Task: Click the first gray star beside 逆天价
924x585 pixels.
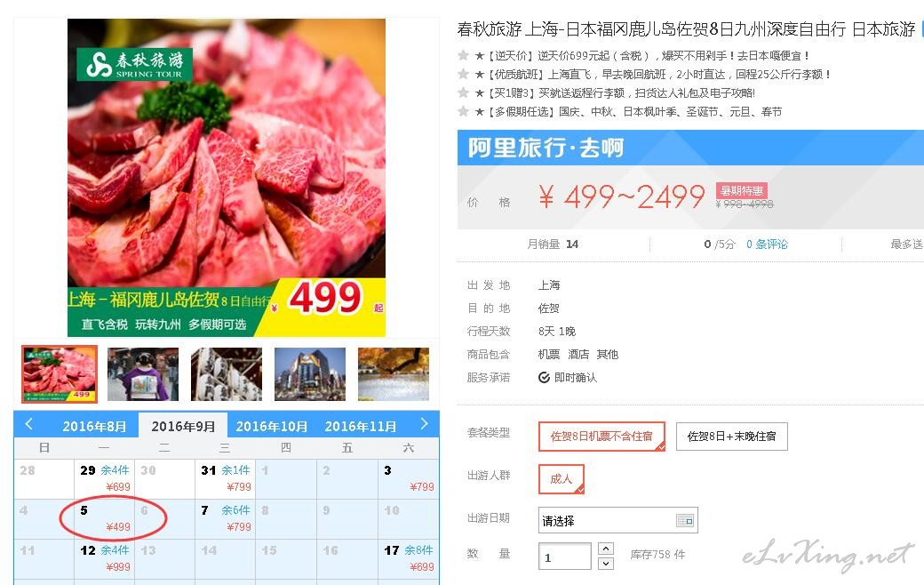Action: tap(463, 55)
